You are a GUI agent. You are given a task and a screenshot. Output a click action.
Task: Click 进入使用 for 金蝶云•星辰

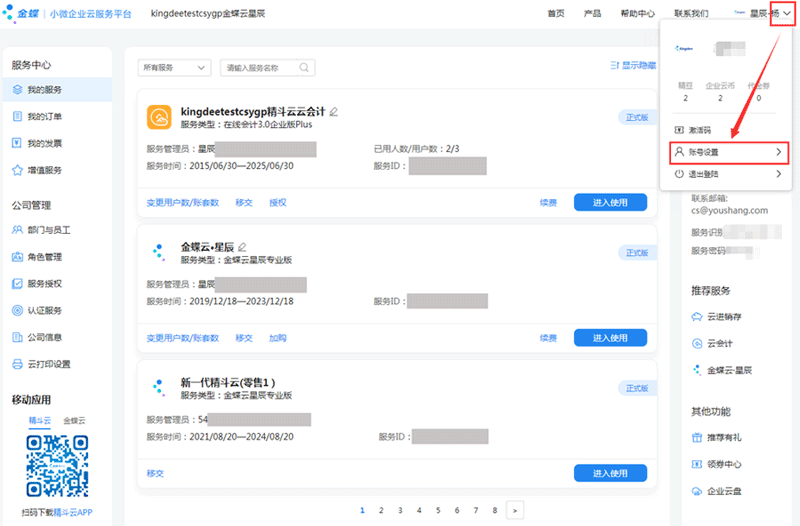(610, 338)
